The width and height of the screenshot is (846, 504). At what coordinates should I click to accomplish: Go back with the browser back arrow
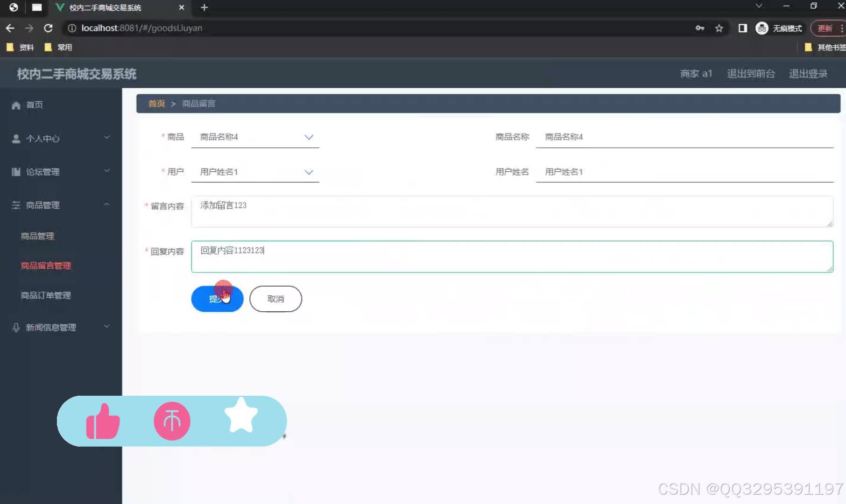tap(10, 28)
